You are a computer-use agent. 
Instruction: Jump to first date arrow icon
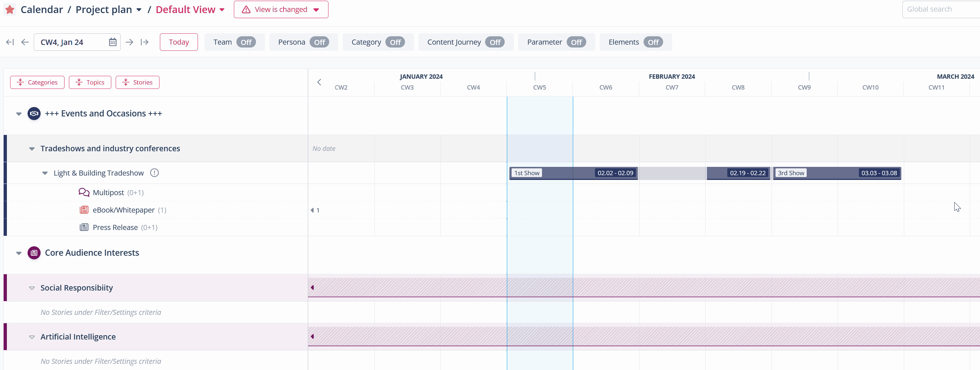tap(10, 42)
